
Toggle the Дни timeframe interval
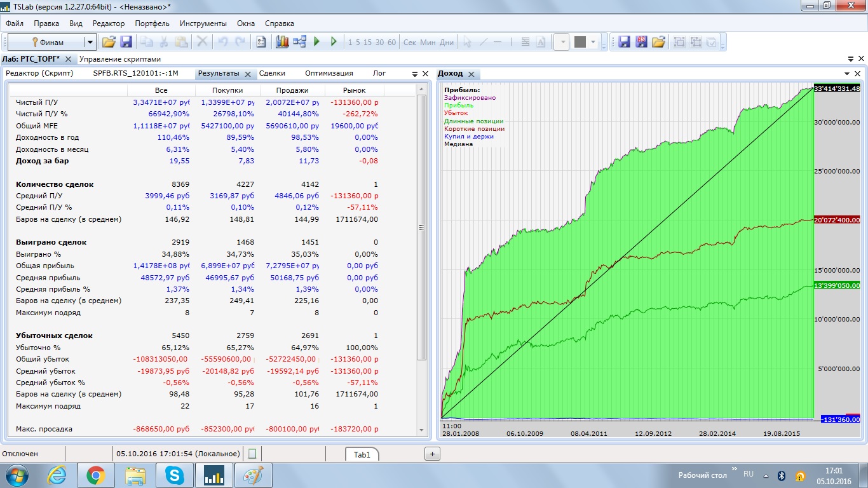pos(447,43)
